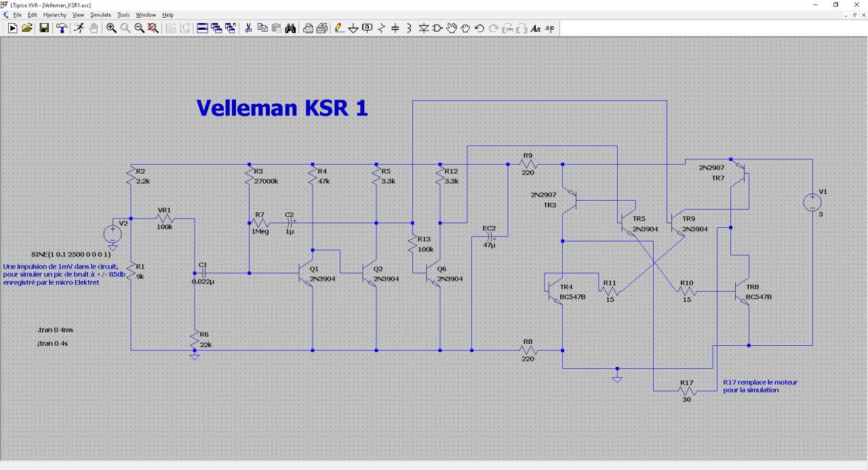Viewport: 868px width, 470px height.
Task: Click the Une impulsion de 1mV comment
Action: (64, 274)
